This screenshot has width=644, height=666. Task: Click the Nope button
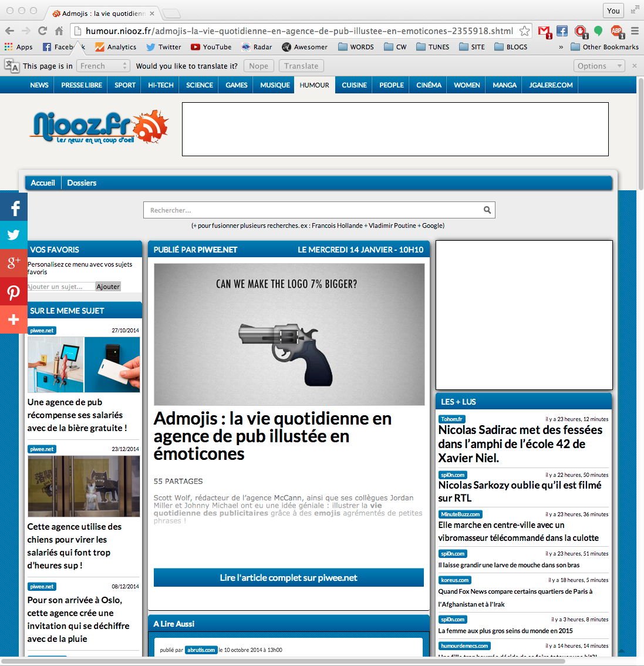click(x=258, y=66)
